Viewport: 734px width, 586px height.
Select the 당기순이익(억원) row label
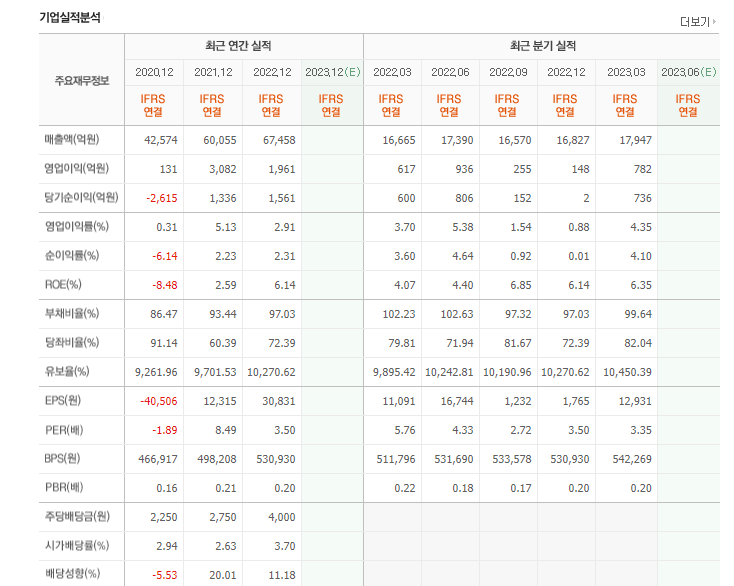tap(81, 198)
